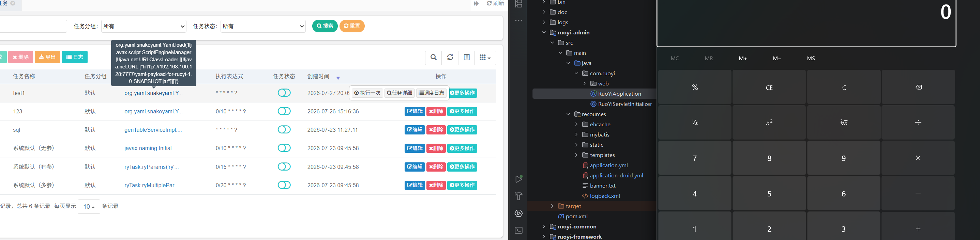Click the javax.naming.Initial link
This screenshot has height=240, width=980.
[x=150, y=148]
